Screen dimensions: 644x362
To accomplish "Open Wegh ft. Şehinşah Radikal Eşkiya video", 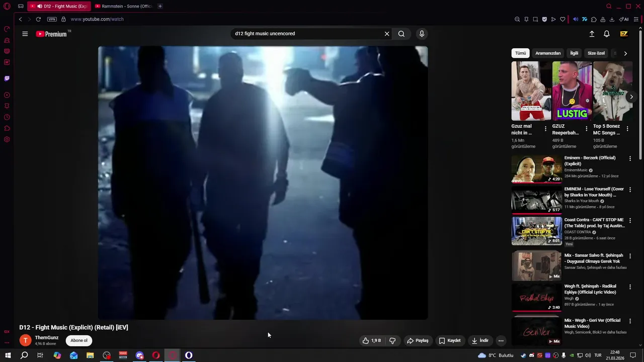I will coord(537,297).
